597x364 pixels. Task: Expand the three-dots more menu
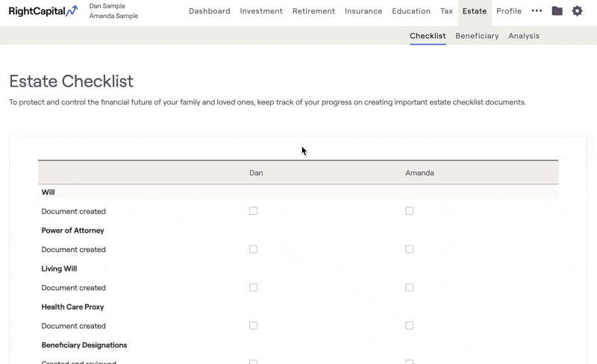537,11
